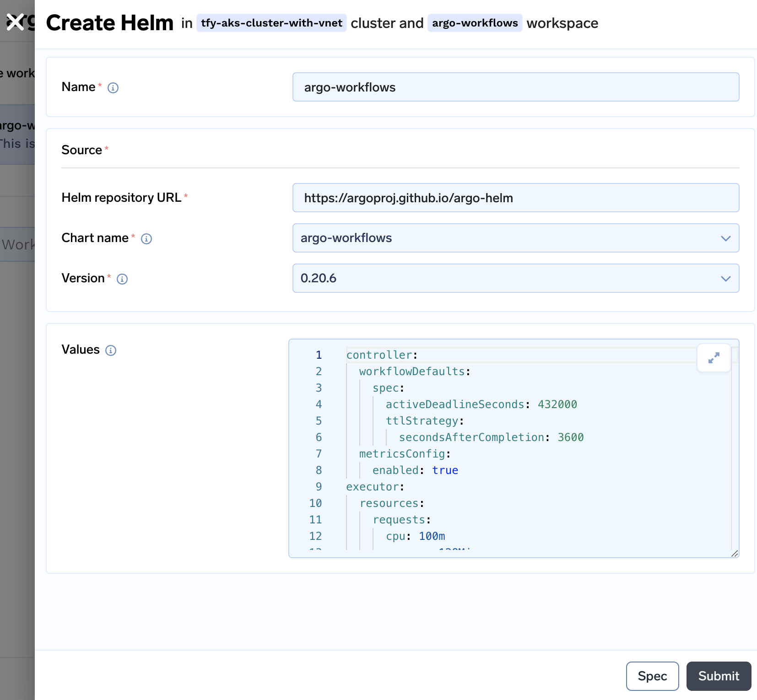Click the info icon beside Name

pos(113,88)
